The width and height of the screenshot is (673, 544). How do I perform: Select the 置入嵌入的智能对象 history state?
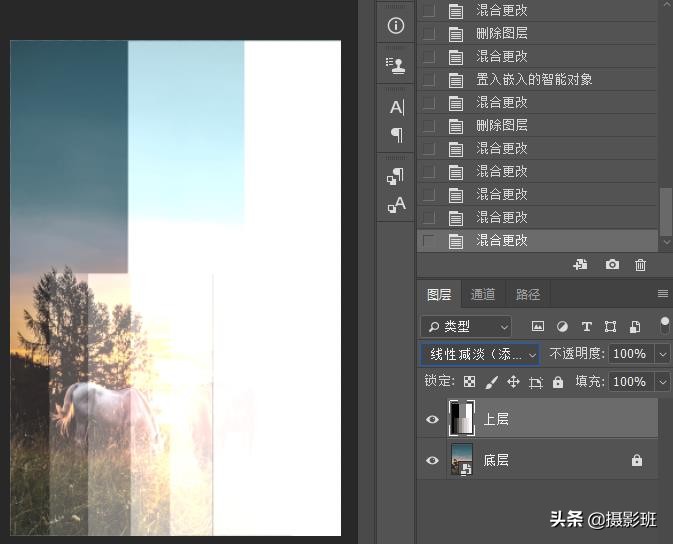click(537, 79)
